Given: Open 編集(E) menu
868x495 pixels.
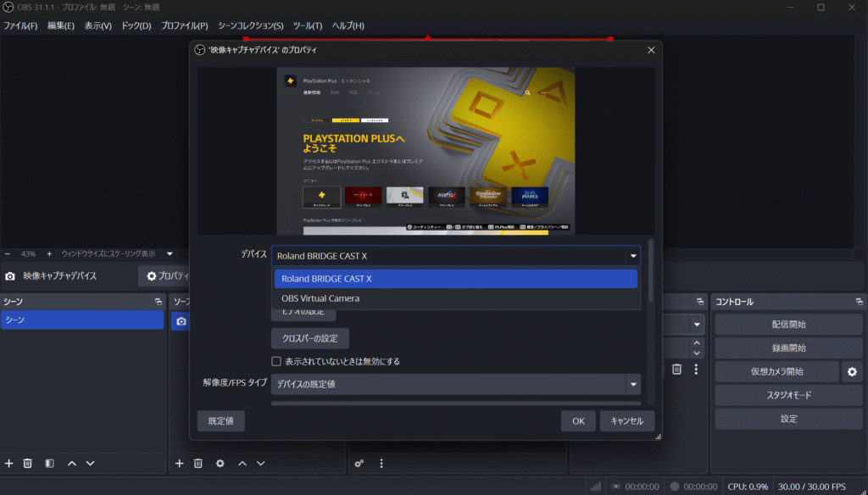Looking at the screenshot, I should tap(61, 25).
